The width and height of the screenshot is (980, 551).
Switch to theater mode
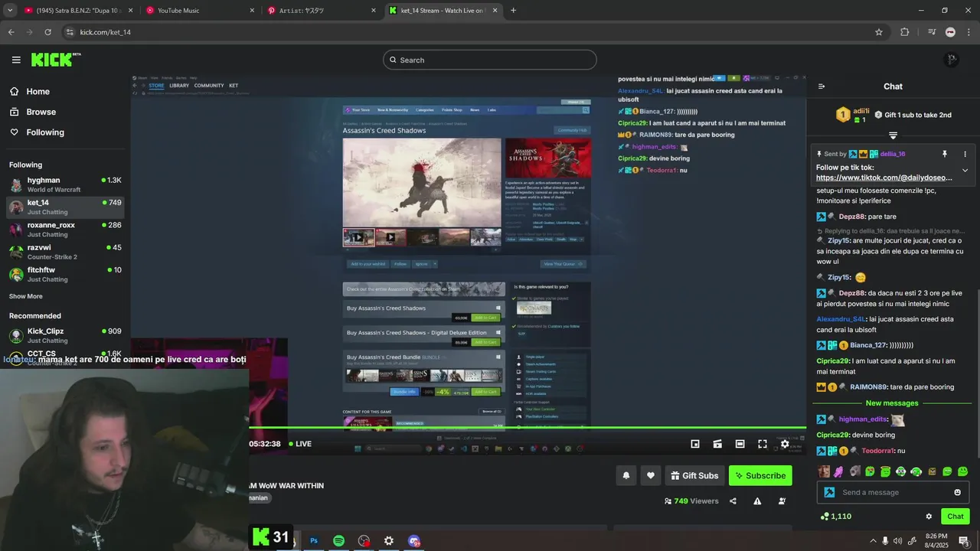[740, 444]
